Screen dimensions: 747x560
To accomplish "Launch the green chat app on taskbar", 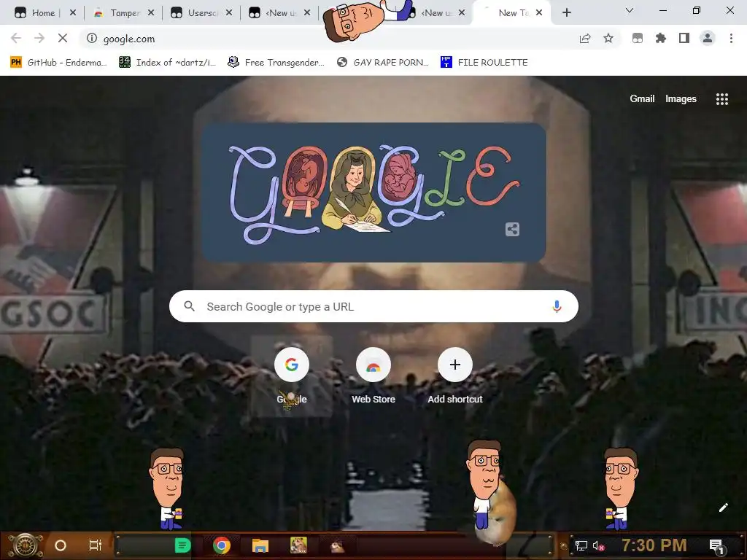I will point(182,545).
